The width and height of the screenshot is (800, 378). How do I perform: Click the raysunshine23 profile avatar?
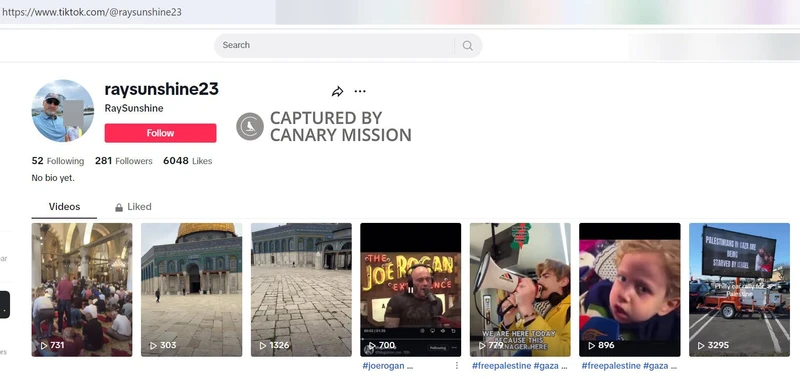coord(63,110)
